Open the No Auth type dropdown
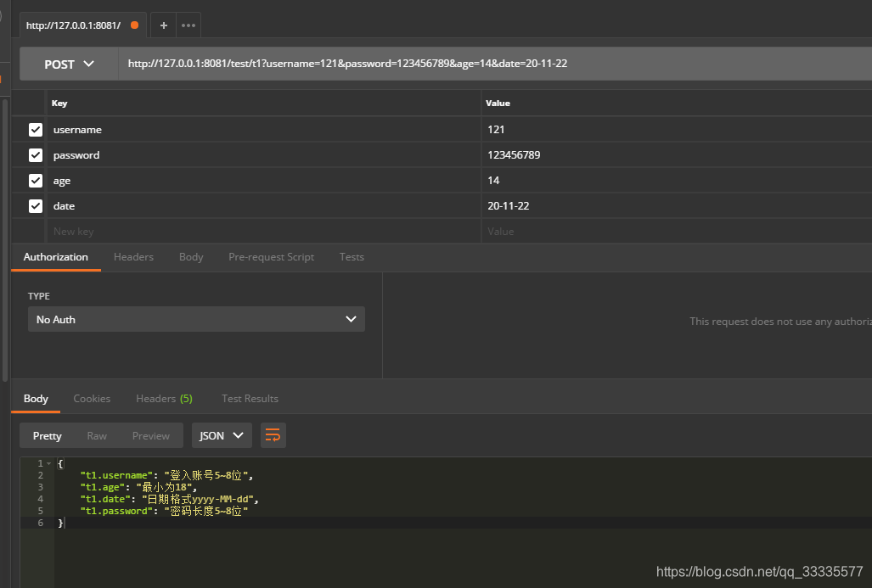Image resolution: width=872 pixels, height=588 pixels. [x=196, y=319]
